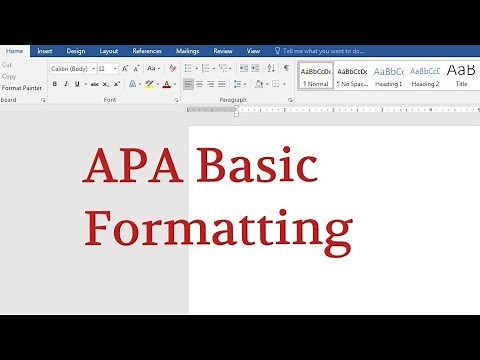
Task: Open highlight color dropdown arrow
Action: tap(158, 84)
